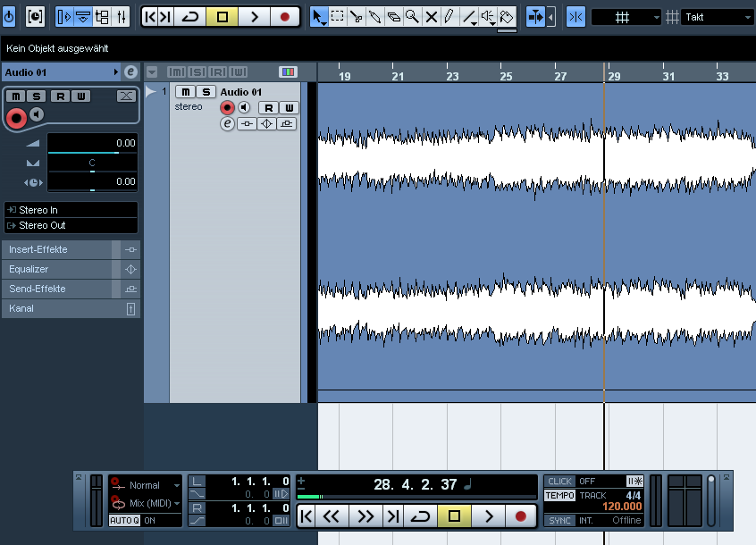
Task: Click the transport panel Rewind button
Action: pyautogui.click(x=332, y=516)
